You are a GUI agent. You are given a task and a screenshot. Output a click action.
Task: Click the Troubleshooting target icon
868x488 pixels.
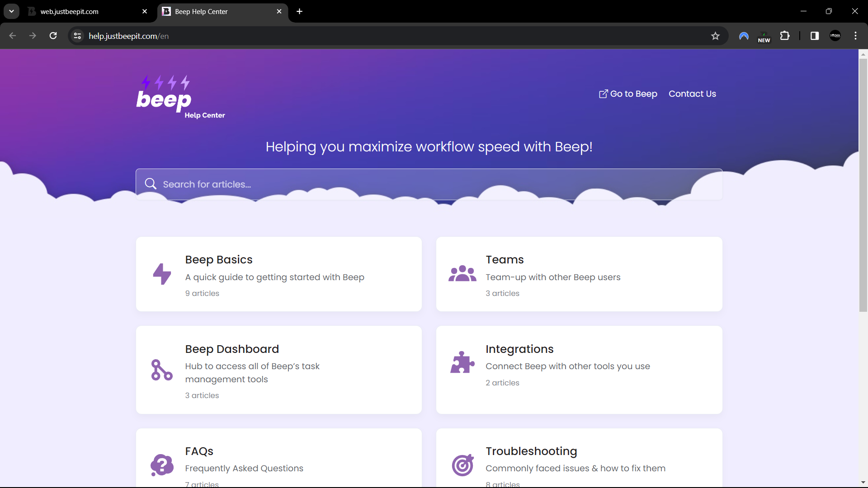[462, 465]
